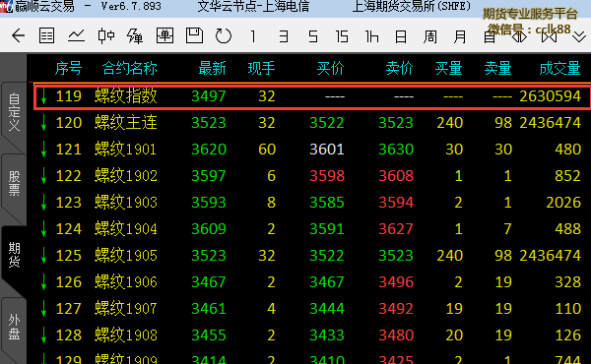Screen dimensions: 591x364
Task: Open the floppy disk save icon
Action: click(194, 35)
